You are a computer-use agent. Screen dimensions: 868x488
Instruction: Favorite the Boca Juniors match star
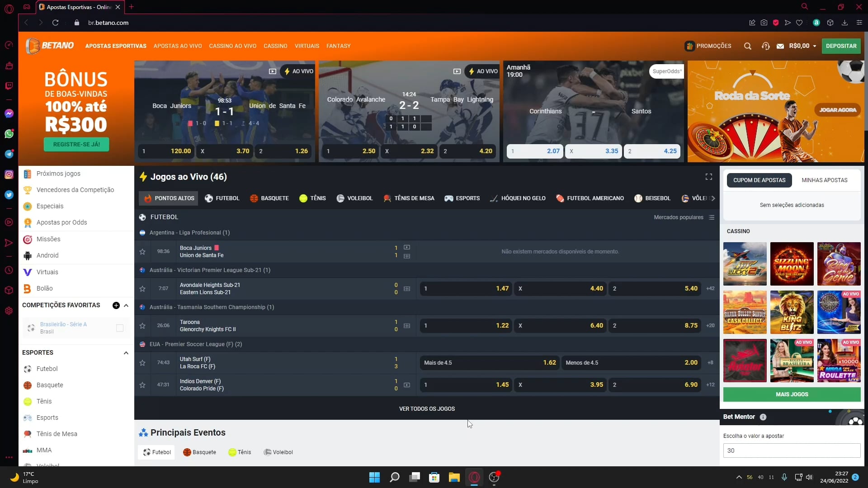tap(142, 252)
